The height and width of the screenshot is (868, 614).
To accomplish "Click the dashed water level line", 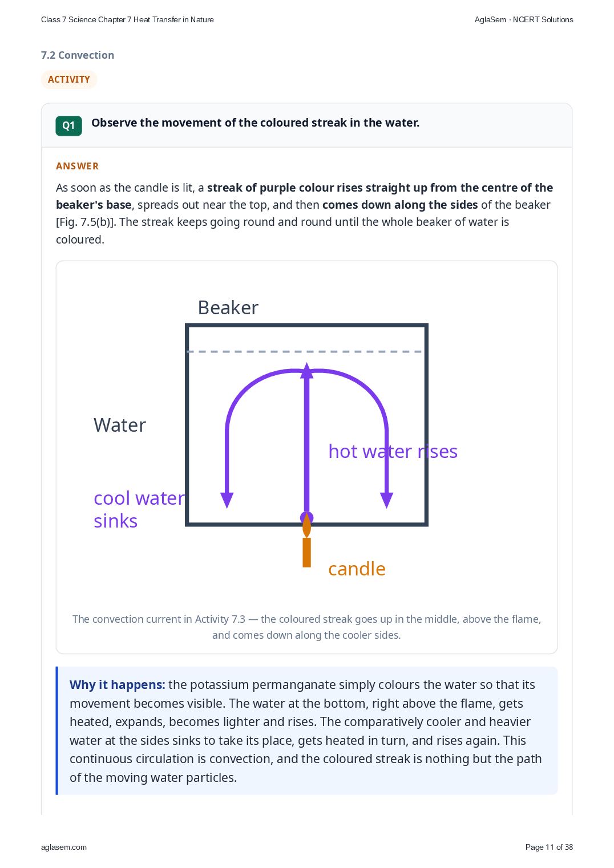I will coord(306,351).
